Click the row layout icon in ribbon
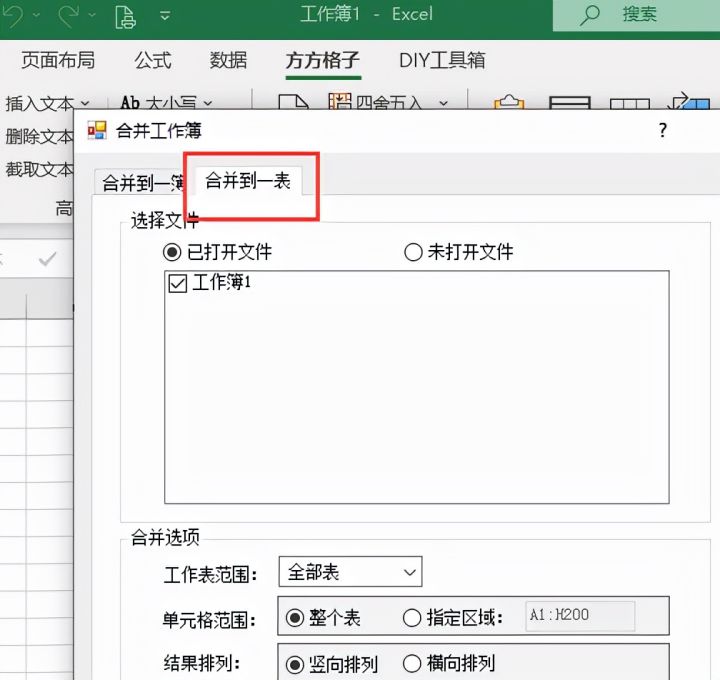 point(569,103)
